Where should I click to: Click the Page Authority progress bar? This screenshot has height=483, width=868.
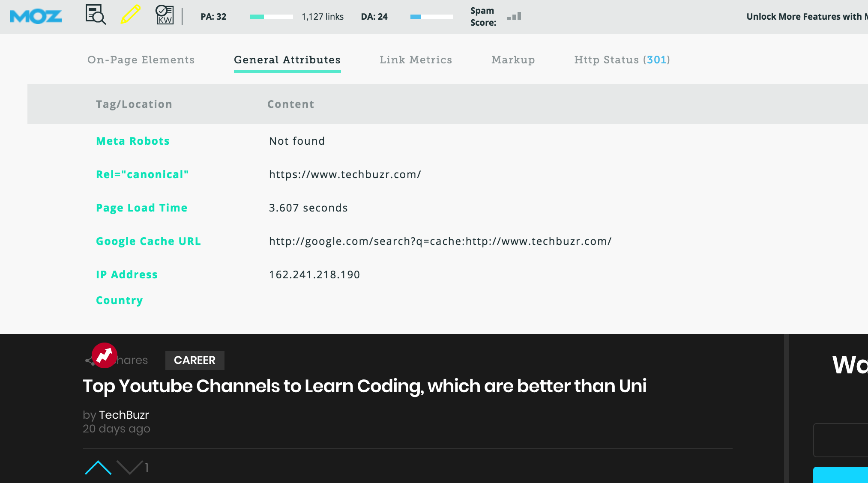(271, 17)
